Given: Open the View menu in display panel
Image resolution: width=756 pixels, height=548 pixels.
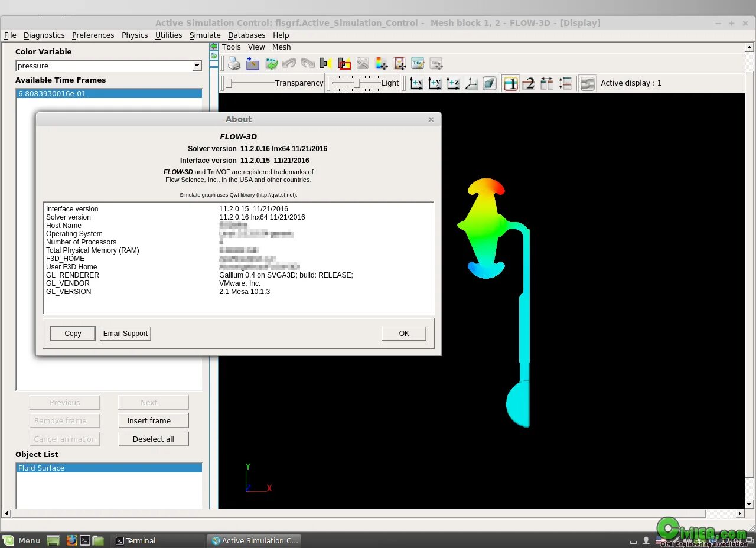Looking at the screenshot, I should 256,47.
